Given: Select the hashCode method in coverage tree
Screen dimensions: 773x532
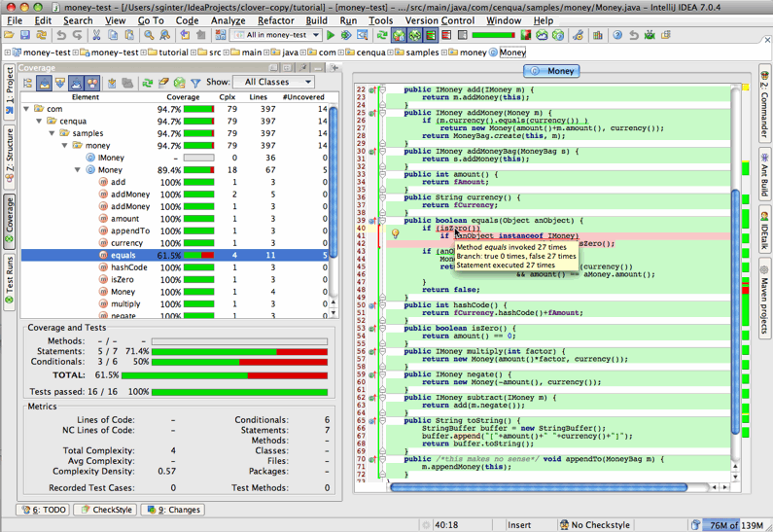Looking at the screenshot, I should point(128,267).
